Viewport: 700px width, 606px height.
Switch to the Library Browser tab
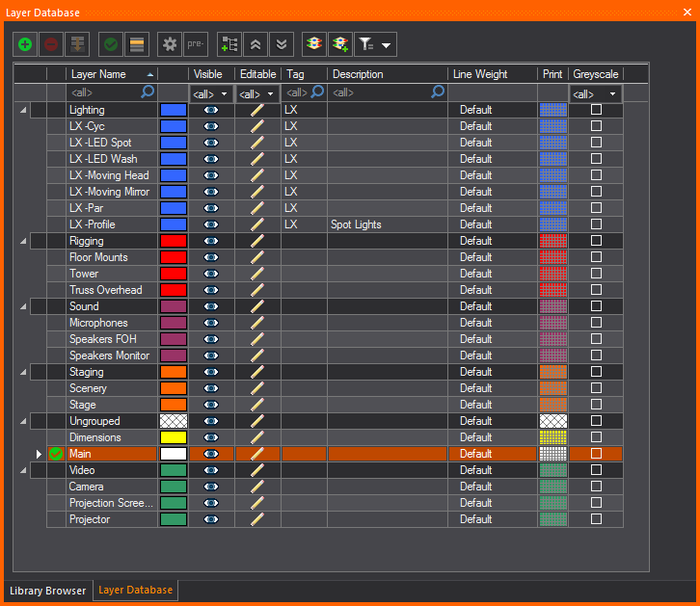tap(47, 591)
